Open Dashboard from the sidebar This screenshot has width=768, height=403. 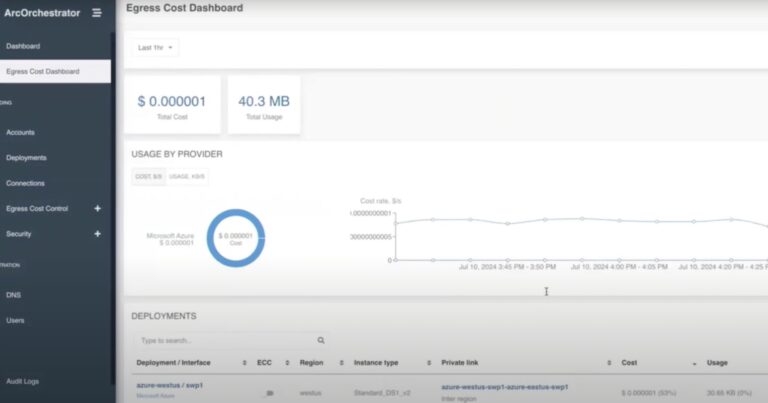click(23, 46)
